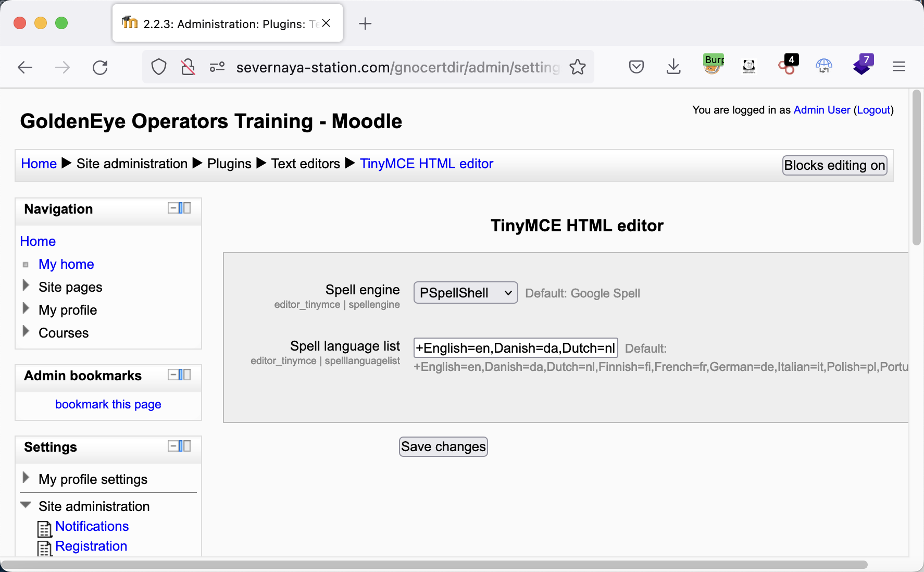Click the Burp extension icon in toolbar
Screen dimensions: 924x572
pyautogui.click(x=714, y=66)
